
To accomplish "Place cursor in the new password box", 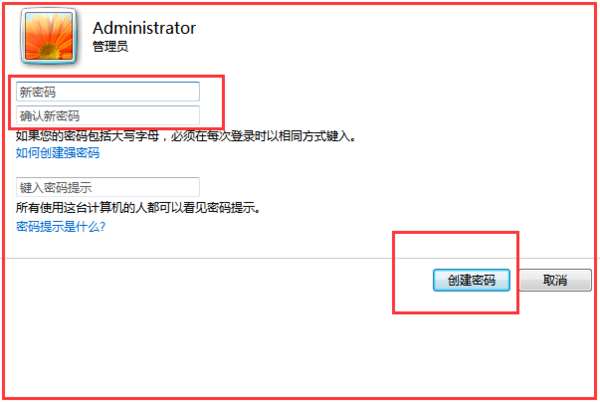I will tap(108, 92).
